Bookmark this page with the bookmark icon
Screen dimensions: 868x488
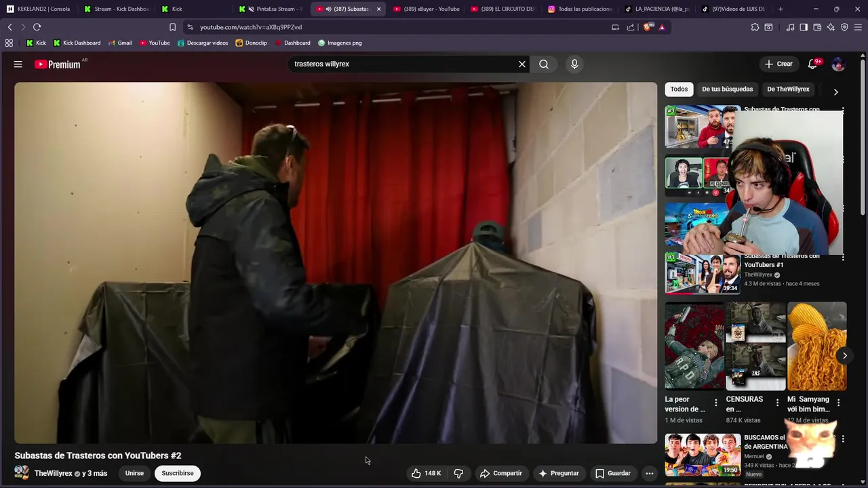click(x=172, y=27)
